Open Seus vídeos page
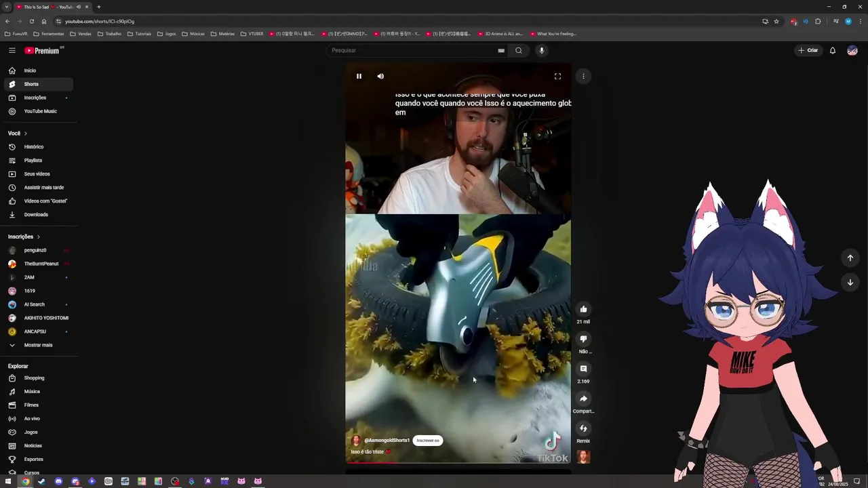This screenshot has width=868, height=488. pos(38,174)
